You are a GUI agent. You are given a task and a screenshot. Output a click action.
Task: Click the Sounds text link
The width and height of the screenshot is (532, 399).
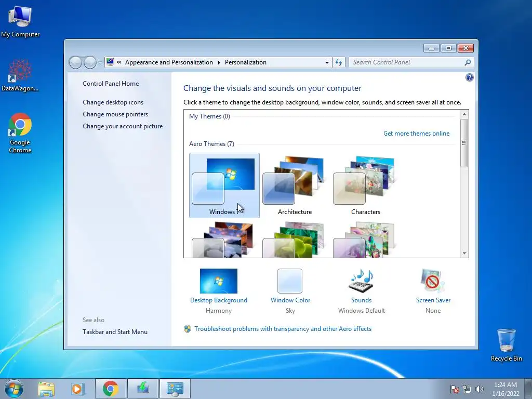(362, 300)
